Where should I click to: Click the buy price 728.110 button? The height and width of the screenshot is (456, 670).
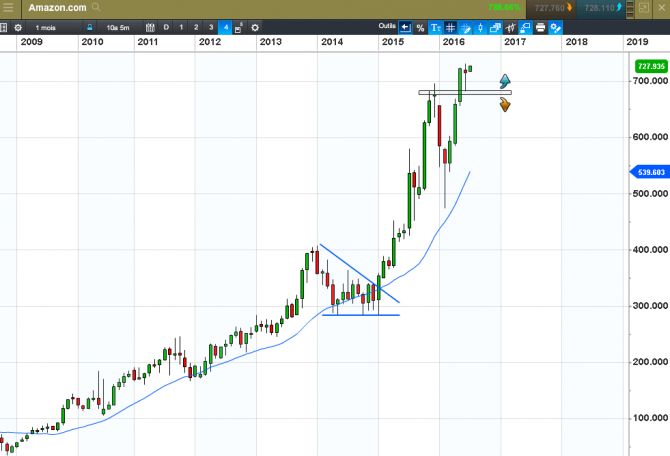[600, 8]
